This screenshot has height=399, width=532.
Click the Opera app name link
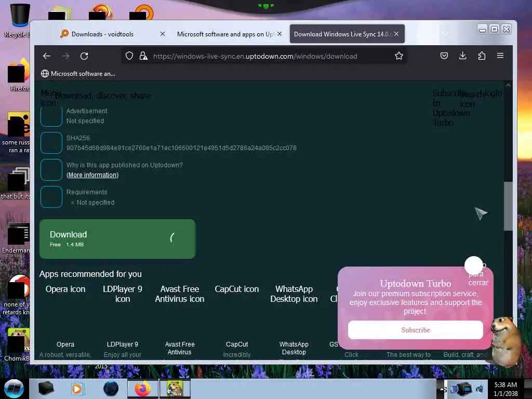point(65,344)
